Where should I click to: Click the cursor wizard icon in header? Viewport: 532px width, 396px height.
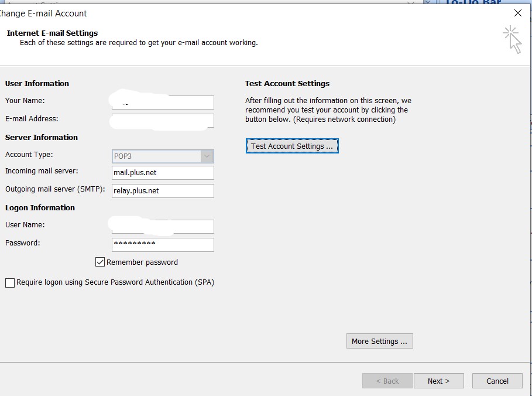[x=512, y=39]
